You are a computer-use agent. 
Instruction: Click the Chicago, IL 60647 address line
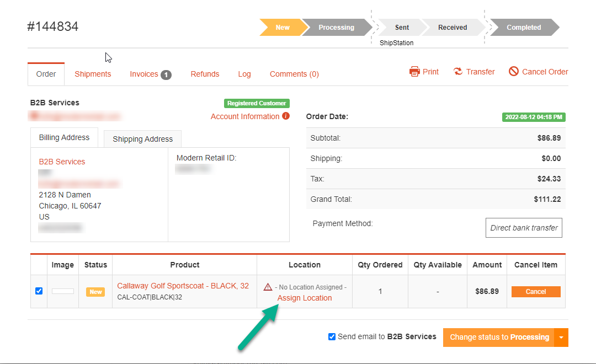click(70, 206)
